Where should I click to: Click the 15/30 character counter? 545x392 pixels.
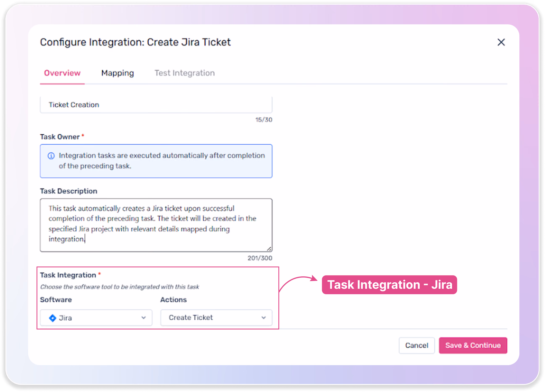coord(264,120)
